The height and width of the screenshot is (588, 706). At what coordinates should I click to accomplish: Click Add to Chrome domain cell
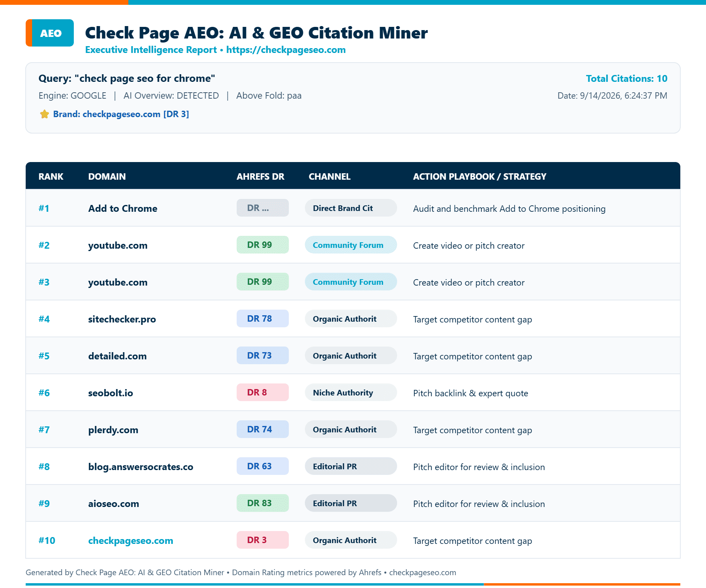[123, 208]
